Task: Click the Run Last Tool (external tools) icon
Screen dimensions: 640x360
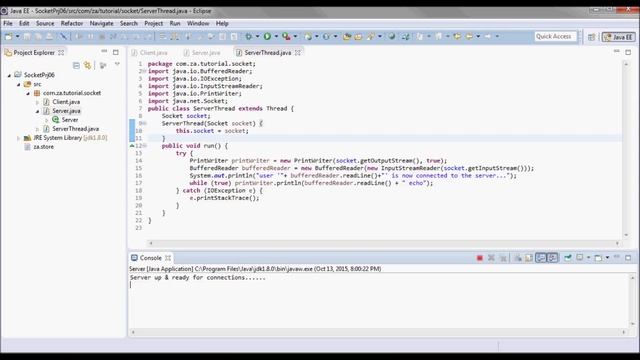Action: (x=286, y=37)
